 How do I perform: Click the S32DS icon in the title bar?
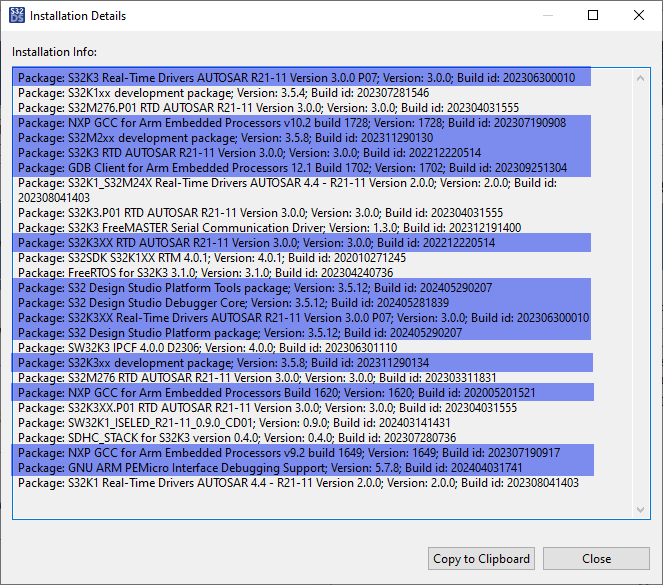(16, 15)
